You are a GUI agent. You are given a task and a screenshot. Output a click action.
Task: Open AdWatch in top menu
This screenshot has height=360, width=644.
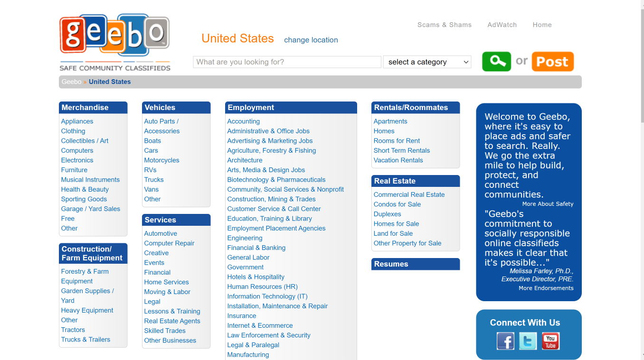[502, 25]
